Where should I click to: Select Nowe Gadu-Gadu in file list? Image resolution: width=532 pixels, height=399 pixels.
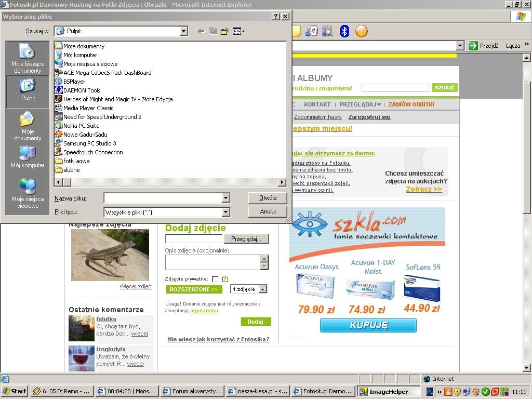click(x=81, y=135)
